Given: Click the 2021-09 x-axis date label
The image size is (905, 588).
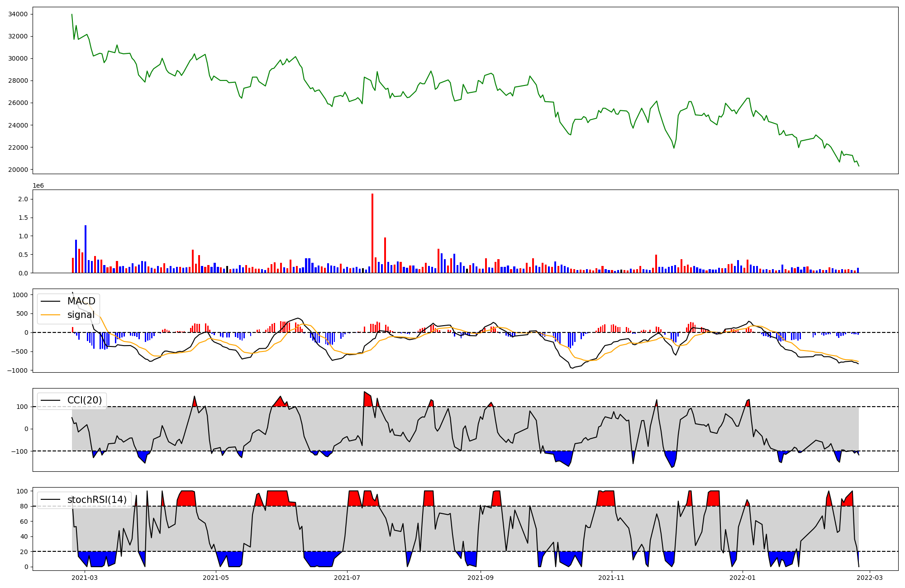Looking at the screenshot, I should pyautogui.click(x=481, y=578).
